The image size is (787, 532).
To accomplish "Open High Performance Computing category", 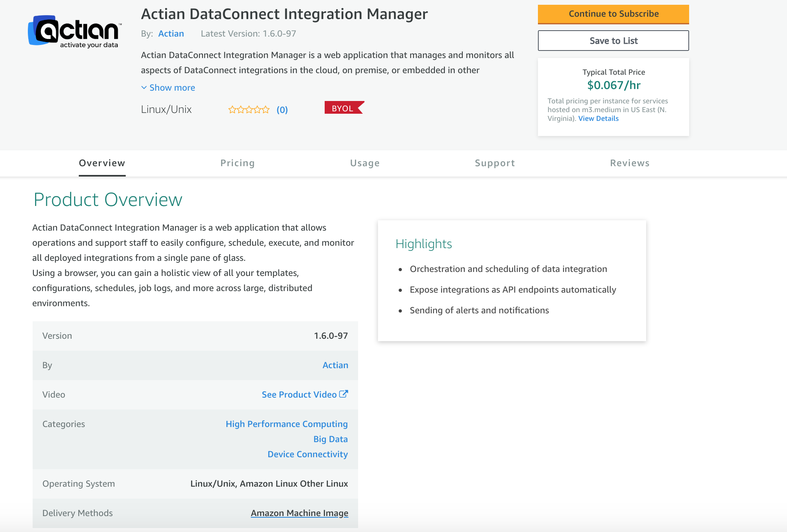I will coord(286,424).
